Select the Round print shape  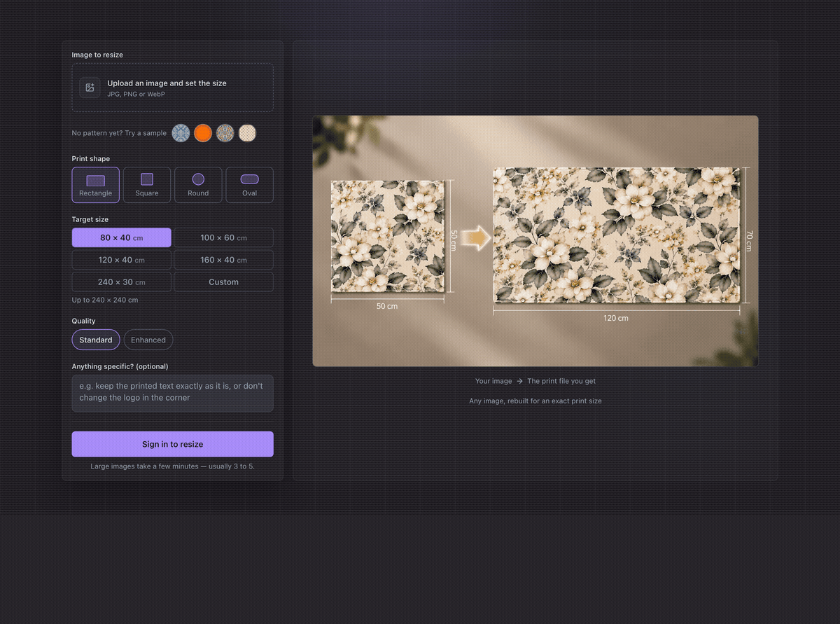(198, 185)
